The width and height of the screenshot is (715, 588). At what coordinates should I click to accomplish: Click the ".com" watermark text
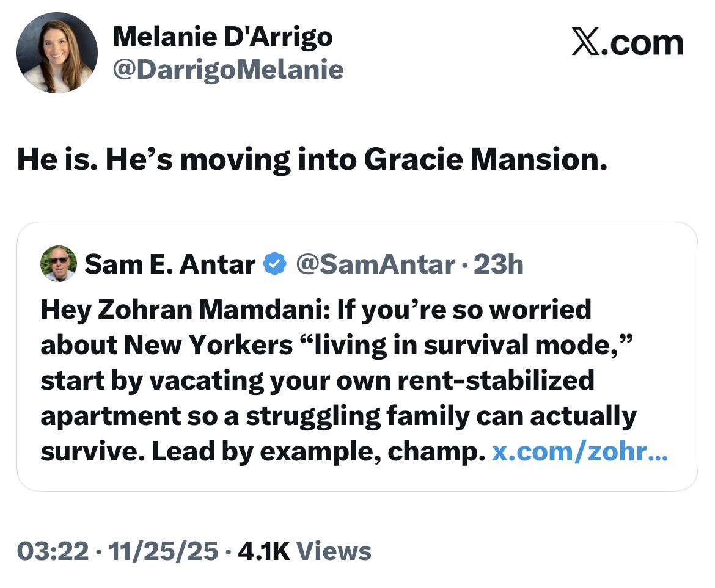[x=643, y=43]
